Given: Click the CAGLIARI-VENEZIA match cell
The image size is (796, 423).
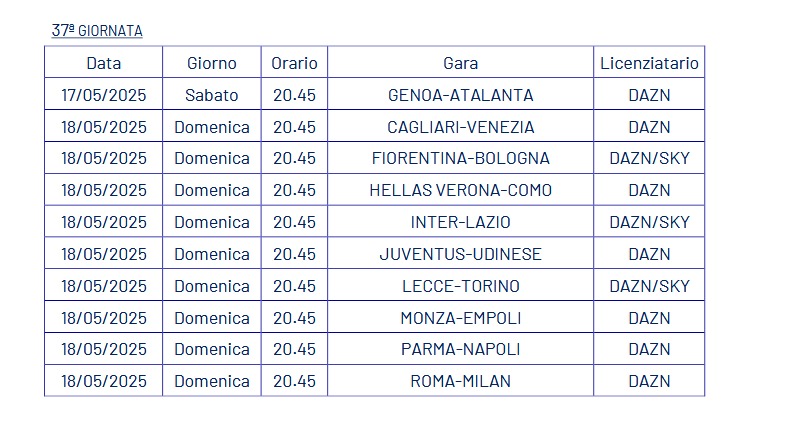Looking at the screenshot, I should click(460, 127).
